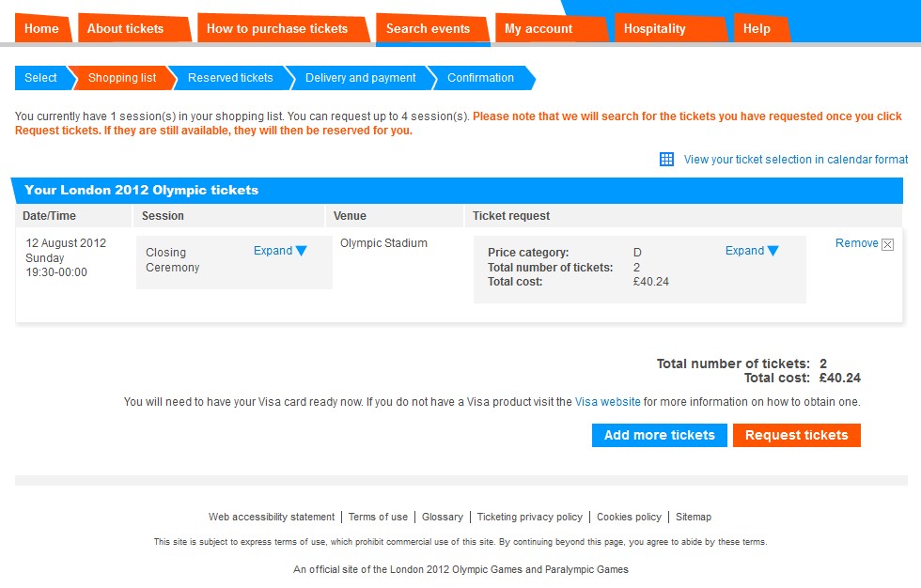921x588 pixels.
Task: Open the Home tab
Action: 41,28
